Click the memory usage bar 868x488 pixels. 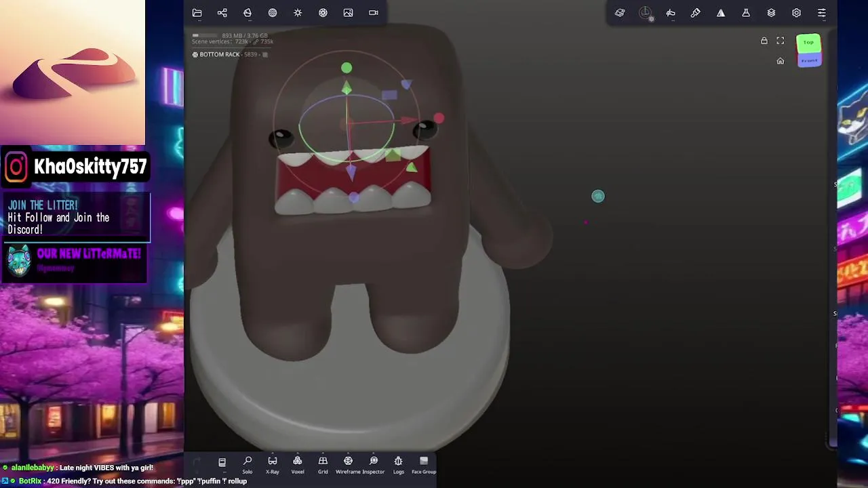pyautogui.click(x=205, y=35)
